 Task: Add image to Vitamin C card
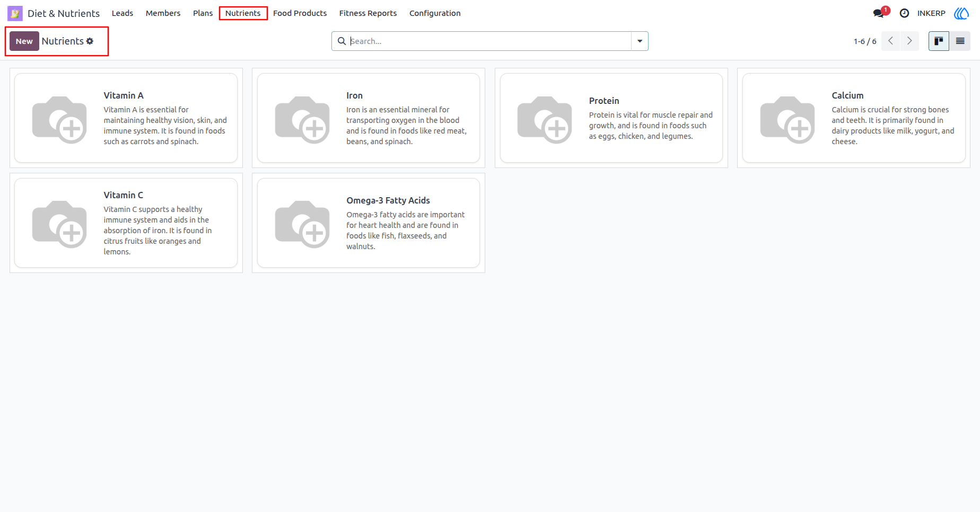tap(59, 224)
